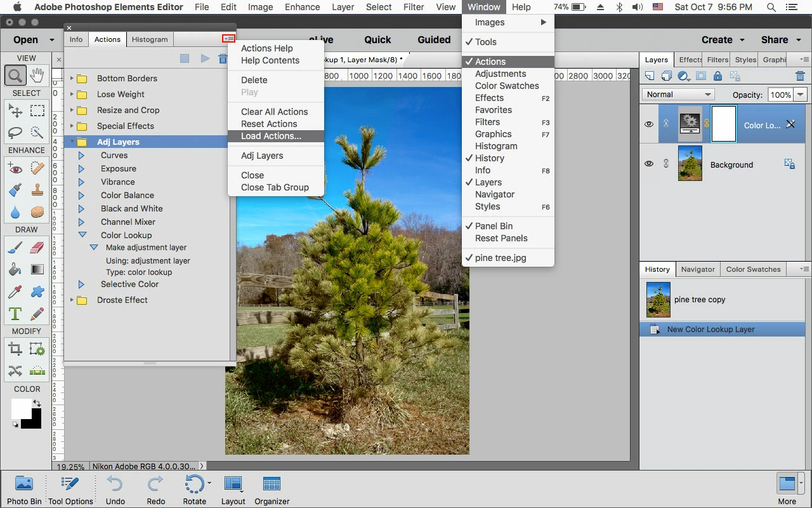Select the Eraser tool

pyautogui.click(x=37, y=248)
